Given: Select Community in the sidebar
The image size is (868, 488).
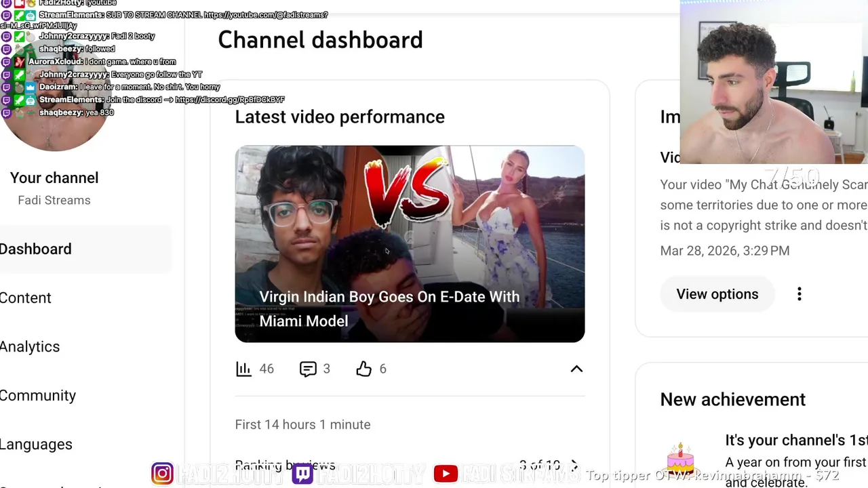Looking at the screenshot, I should coord(38,395).
